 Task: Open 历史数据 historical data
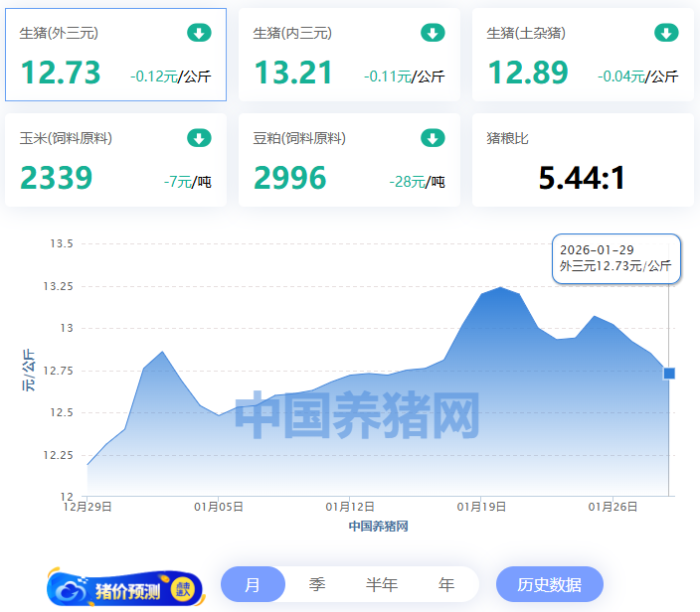549,585
